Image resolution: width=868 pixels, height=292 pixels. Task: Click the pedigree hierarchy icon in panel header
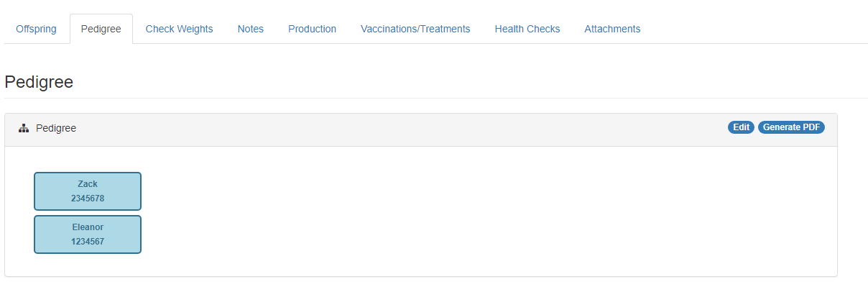[24, 128]
